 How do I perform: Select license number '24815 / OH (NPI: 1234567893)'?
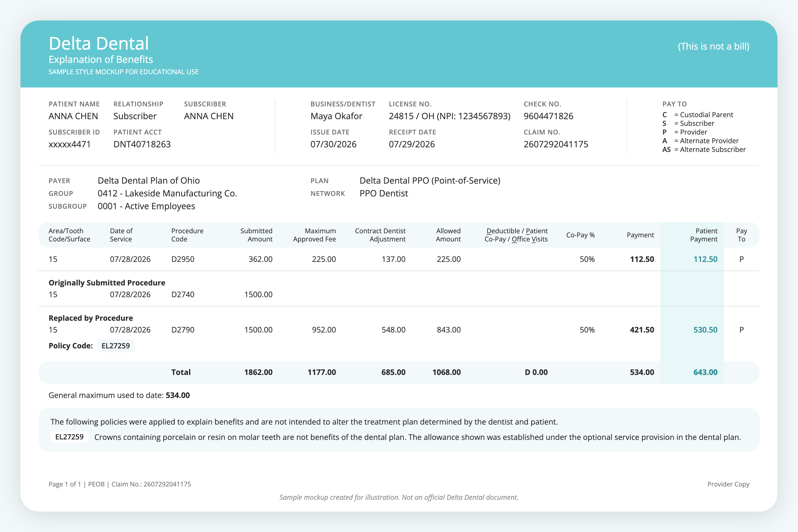tap(450, 116)
